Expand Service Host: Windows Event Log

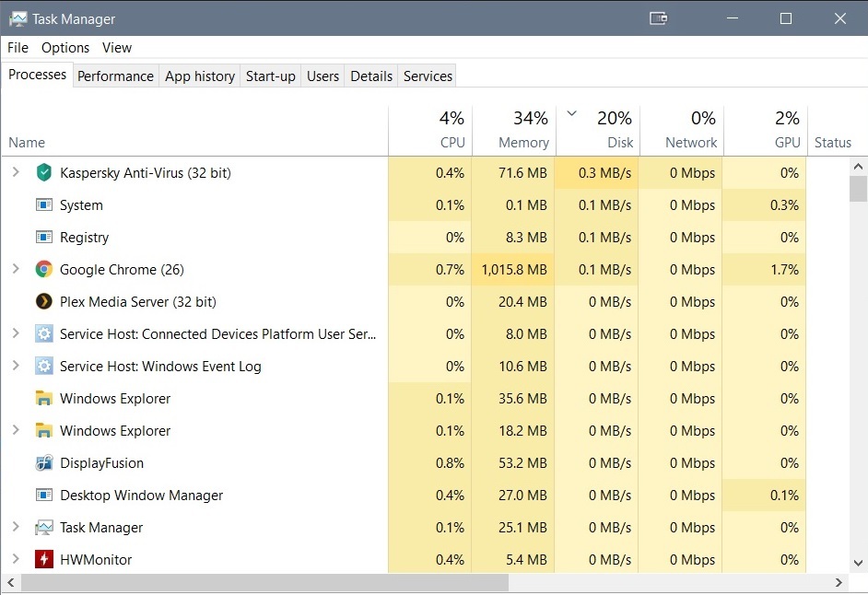click(x=16, y=367)
